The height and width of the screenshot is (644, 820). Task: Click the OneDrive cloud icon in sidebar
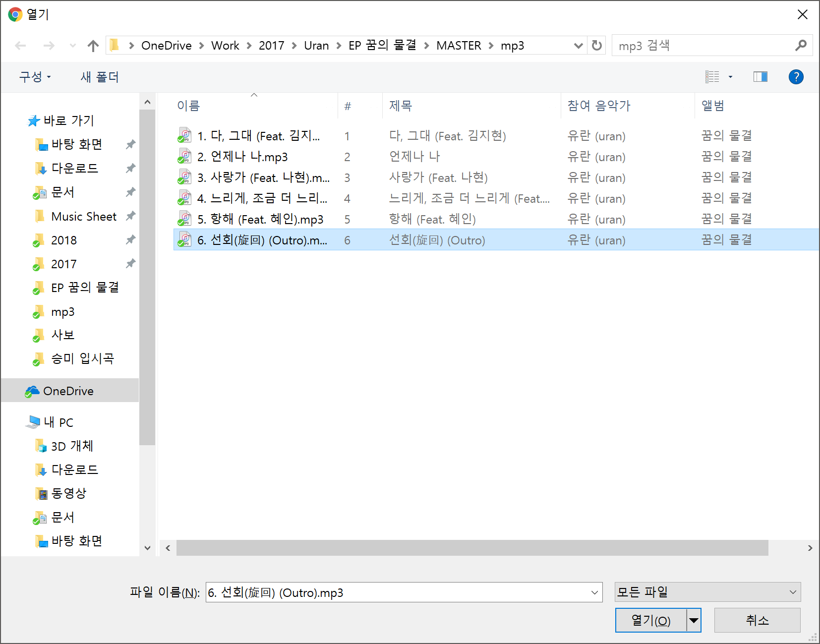(x=32, y=391)
